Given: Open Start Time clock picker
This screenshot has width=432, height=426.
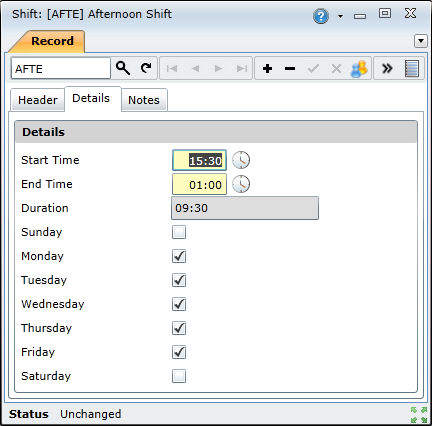Looking at the screenshot, I should (x=241, y=160).
